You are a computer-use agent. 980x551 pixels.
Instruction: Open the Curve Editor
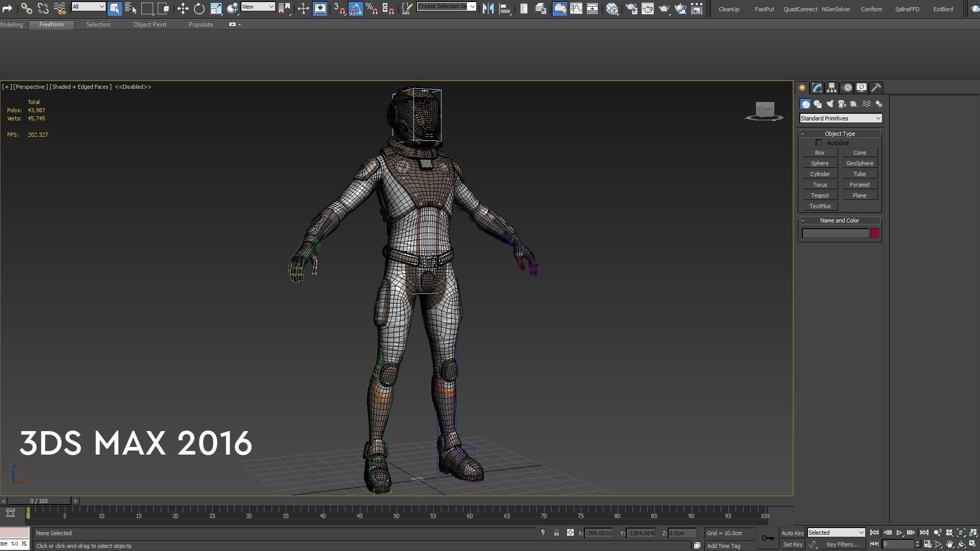click(x=576, y=8)
